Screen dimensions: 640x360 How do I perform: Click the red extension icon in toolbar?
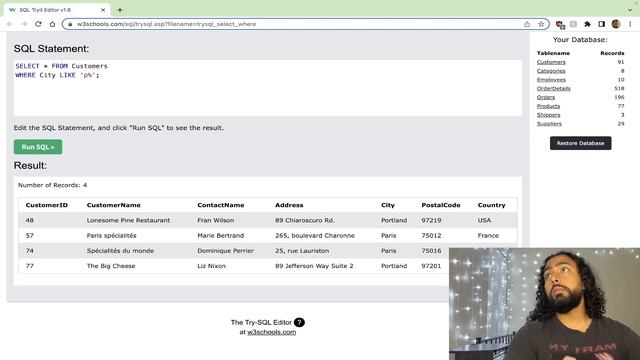pos(560,24)
